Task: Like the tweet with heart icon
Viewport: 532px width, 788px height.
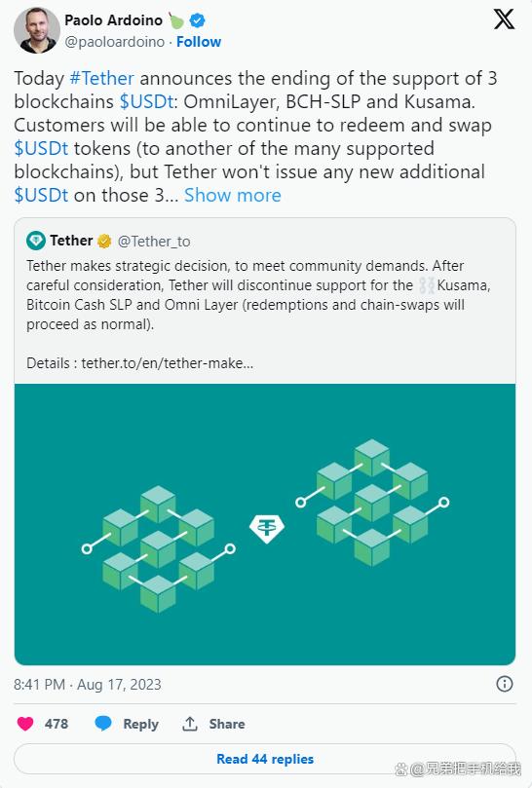Action: click(25, 724)
